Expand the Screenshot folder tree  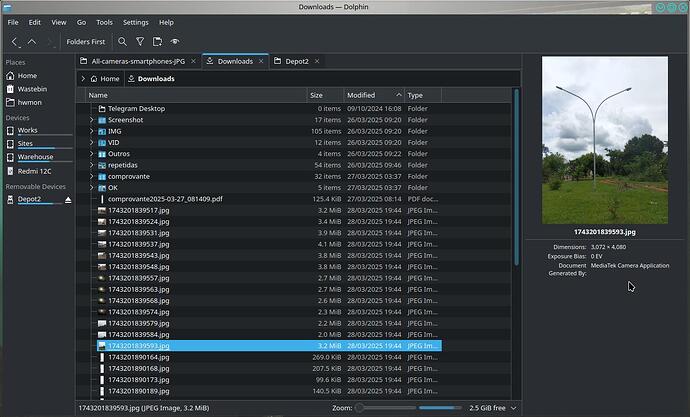coord(91,120)
